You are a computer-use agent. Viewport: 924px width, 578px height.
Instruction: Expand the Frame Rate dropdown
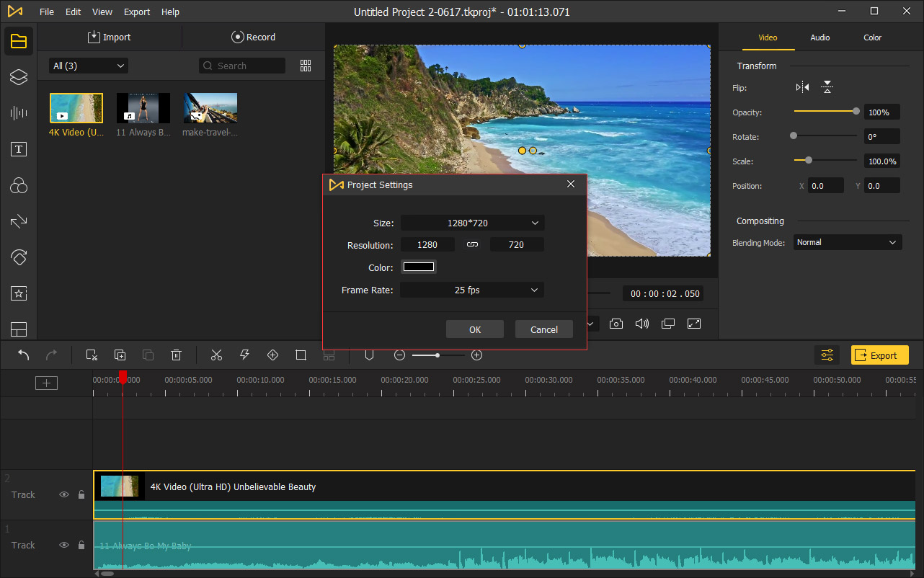(472, 290)
